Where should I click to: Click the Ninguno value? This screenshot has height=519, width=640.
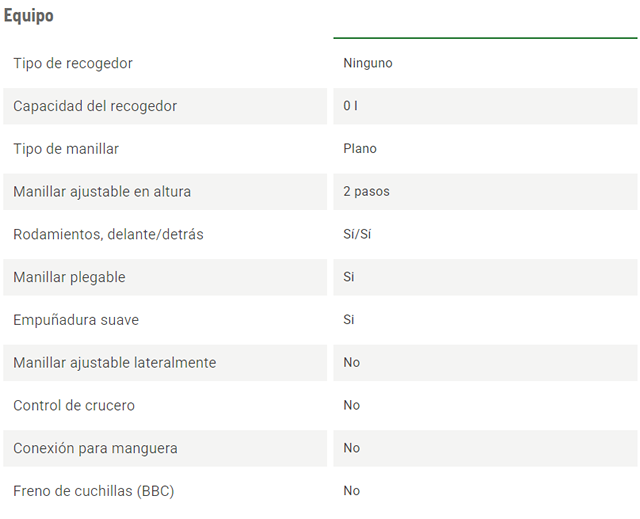click(x=367, y=63)
